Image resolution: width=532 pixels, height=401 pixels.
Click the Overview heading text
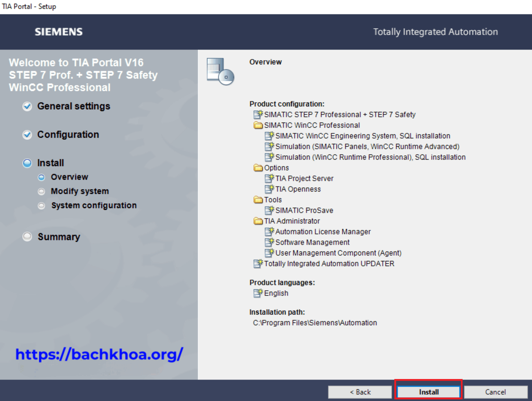click(x=266, y=62)
